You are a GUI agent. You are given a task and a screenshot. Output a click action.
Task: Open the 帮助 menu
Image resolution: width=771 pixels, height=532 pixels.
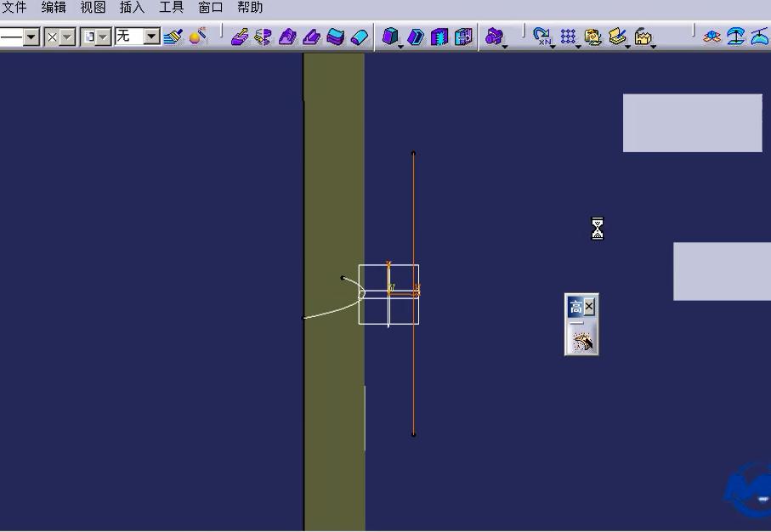coord(250,8)
